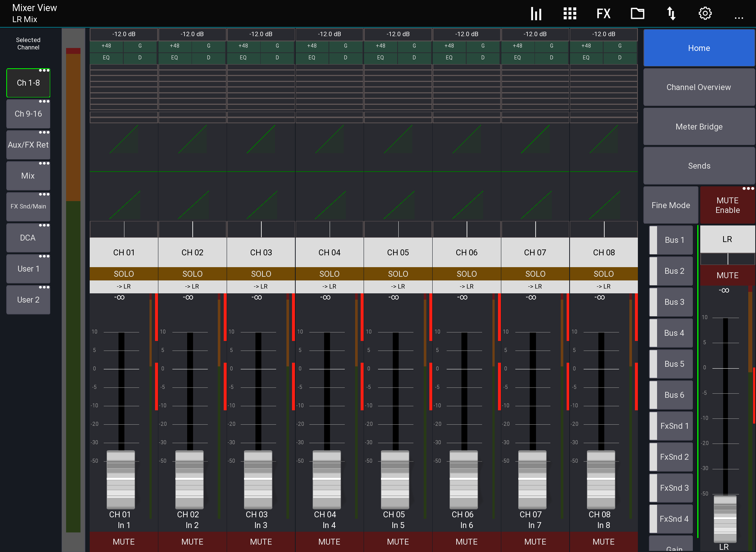Open the routing view with up/down arrows icon

pos(671,13)
